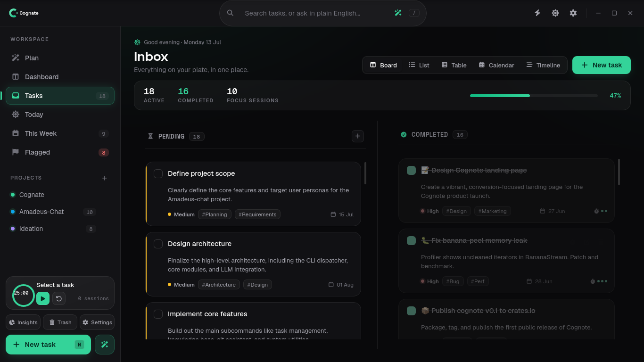Switch to Board view
This screenshot has width=644, height=362.
pos(383,65)
